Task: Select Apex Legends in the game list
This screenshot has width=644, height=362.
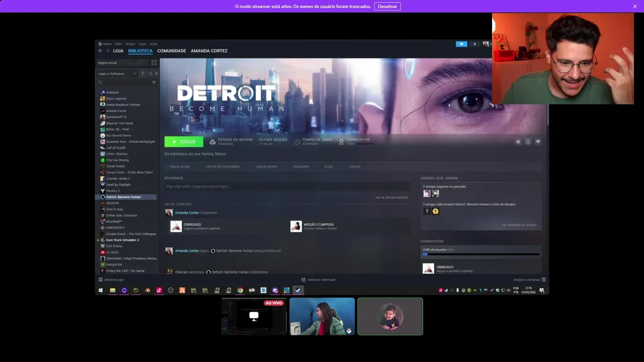Action: pos(116,99)
